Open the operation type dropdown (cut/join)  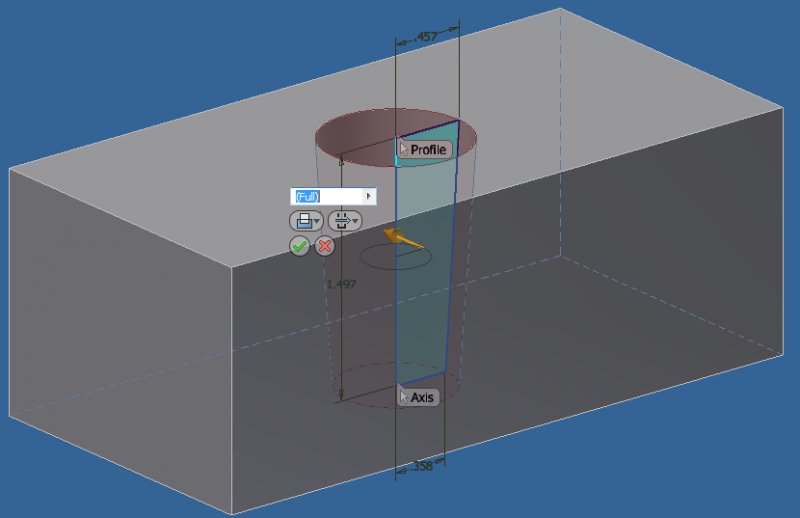[x=306, y=221]
